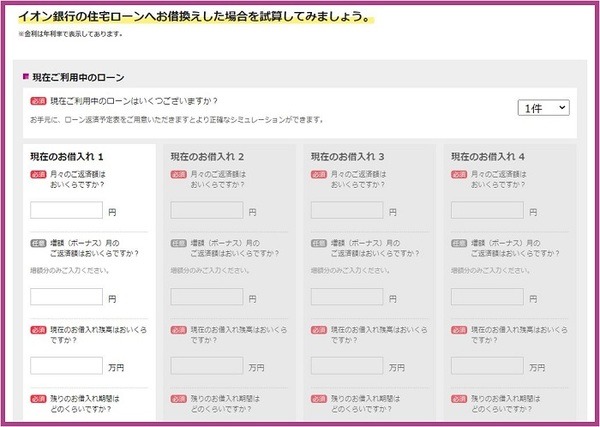Click monthly repayment field for loan 3

(x=347, y=210)
